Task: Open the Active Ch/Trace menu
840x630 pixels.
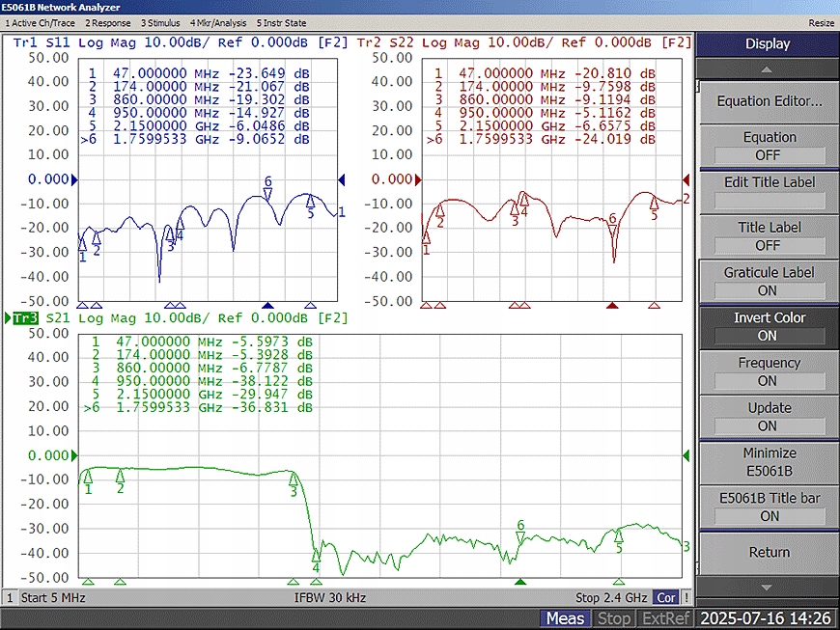Action: pyautogui.click(x=41, y=22)
